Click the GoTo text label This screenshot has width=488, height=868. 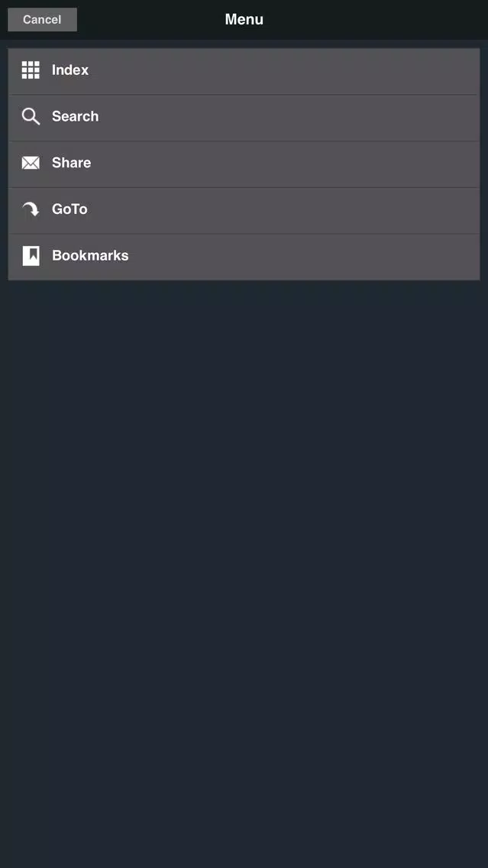click(69, 209)
